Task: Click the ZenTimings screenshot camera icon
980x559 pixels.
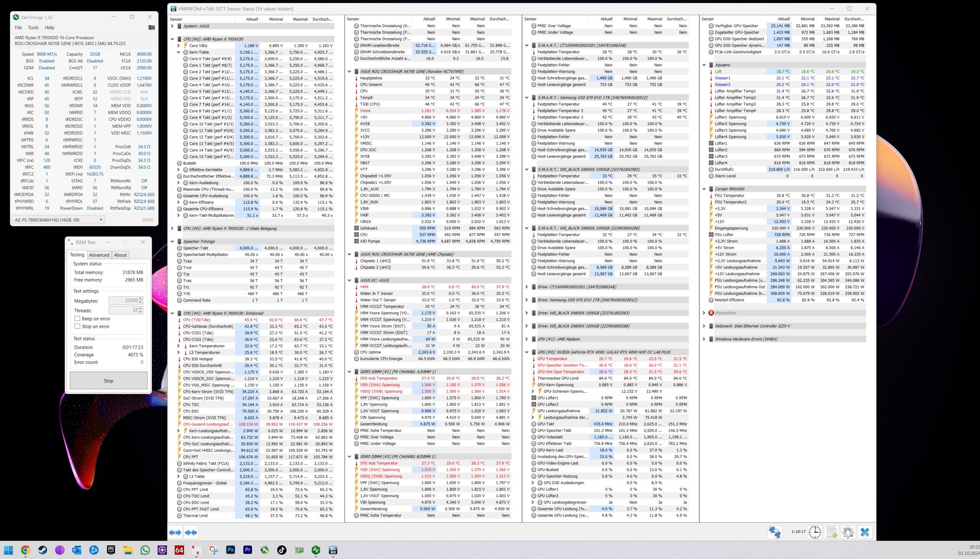Action: (151, 28)
